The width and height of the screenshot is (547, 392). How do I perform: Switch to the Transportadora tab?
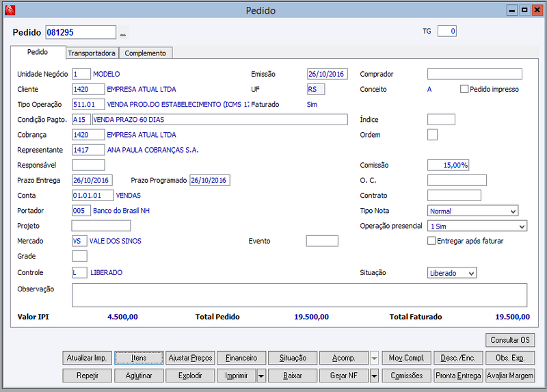click(92, 53)
